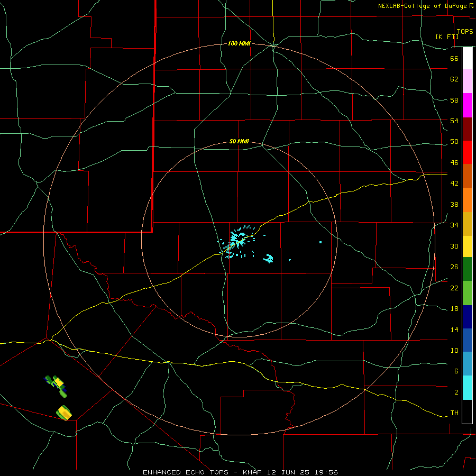Click the 62 legend value
Viewport: 476px width, 476px height.
point(454,79)
